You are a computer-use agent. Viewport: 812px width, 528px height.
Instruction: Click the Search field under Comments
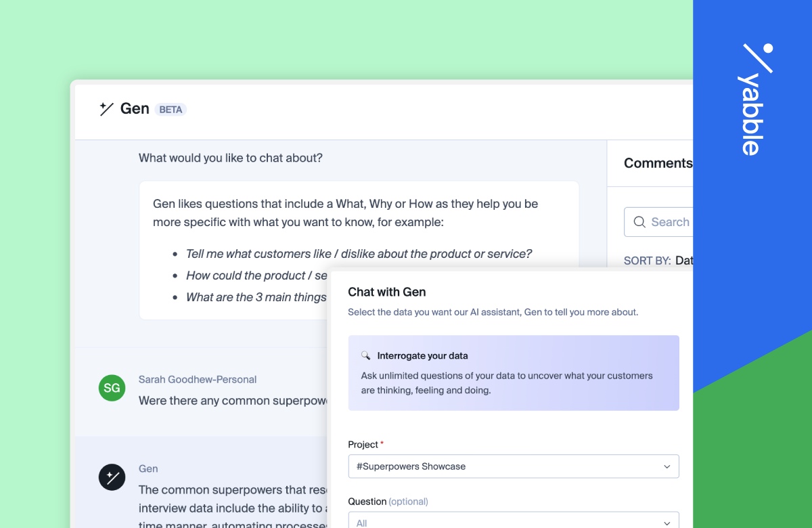tap(658, 222)
